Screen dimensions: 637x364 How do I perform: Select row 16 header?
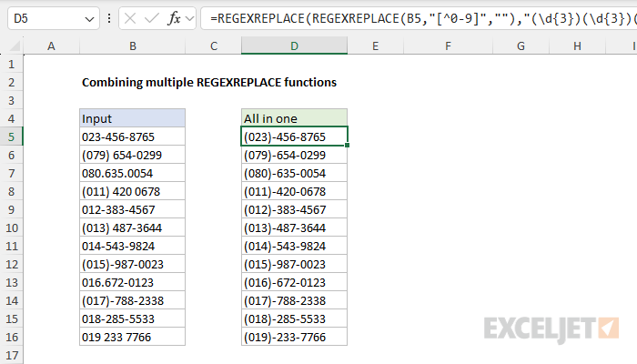point(11,338)
